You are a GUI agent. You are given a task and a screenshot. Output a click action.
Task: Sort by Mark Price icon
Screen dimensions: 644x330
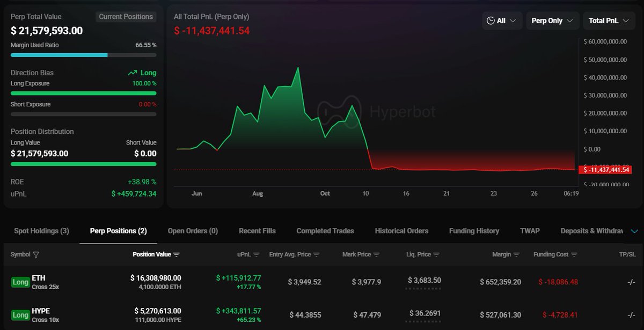pyautogui.click(x=376, y=255)
